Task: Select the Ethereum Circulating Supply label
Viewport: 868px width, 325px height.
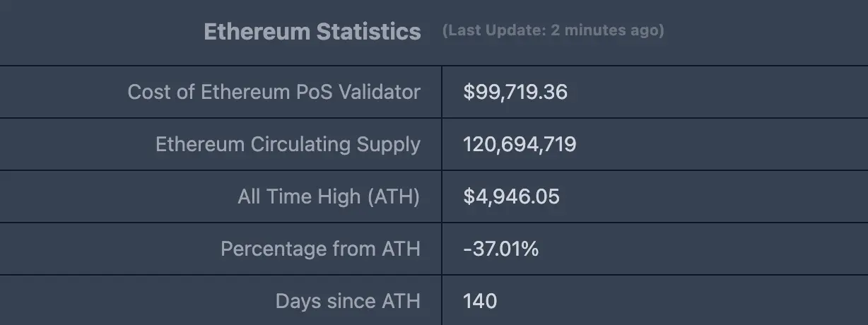Action: coord(288,144)
